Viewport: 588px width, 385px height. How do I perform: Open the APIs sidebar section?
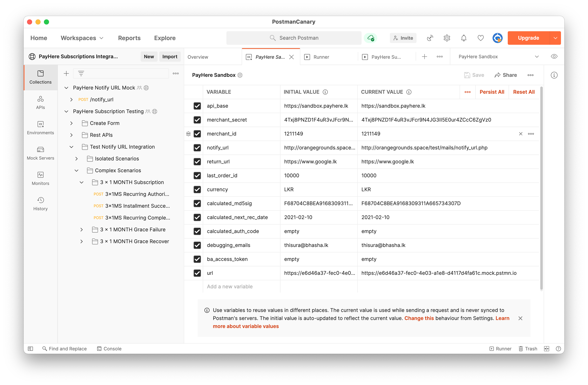pyautogui.click(x=40, y=102)
